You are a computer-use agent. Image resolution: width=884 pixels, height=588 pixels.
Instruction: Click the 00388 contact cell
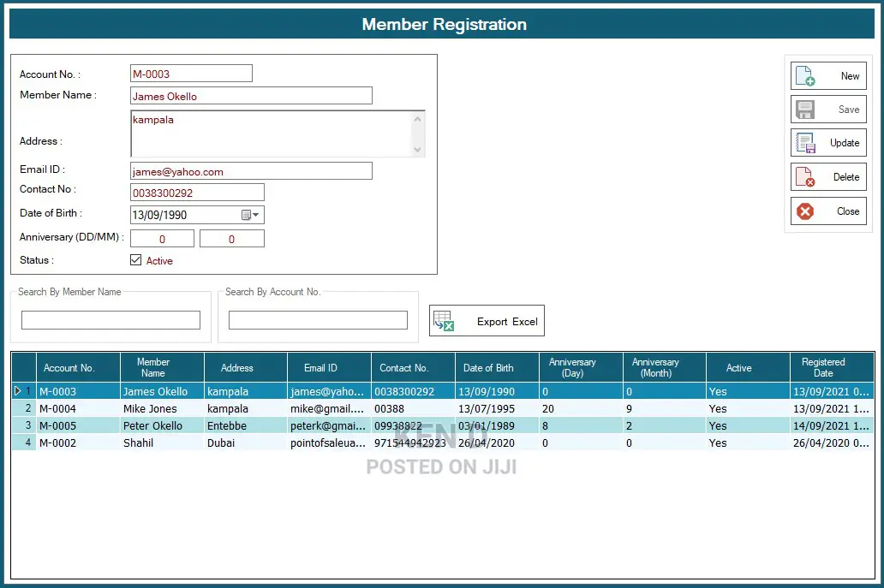[x=413, y=408]
